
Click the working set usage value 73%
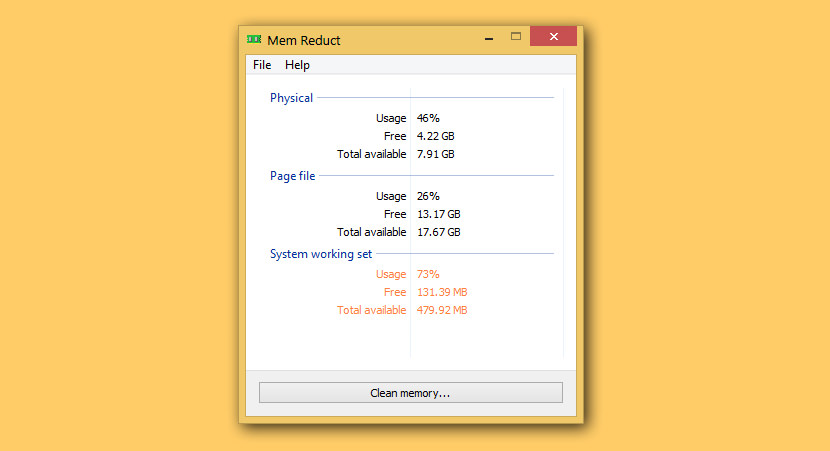[428, 274]
